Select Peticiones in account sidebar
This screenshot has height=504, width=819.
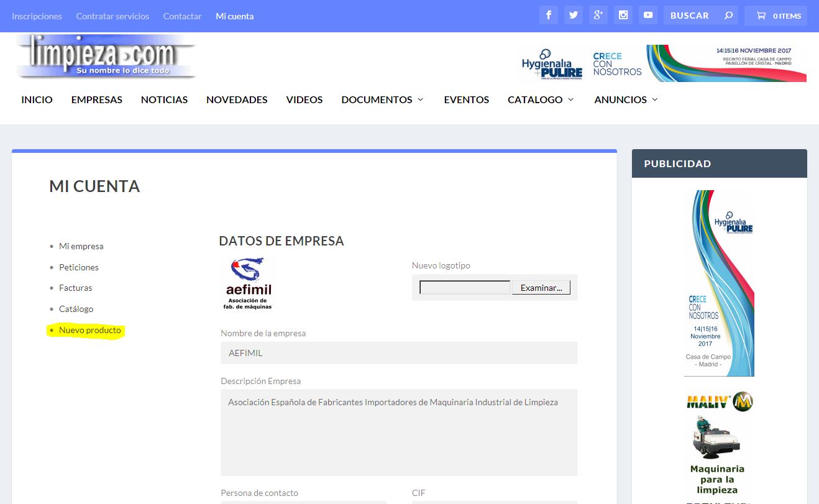pyautogui.click(x=79, y=267)
